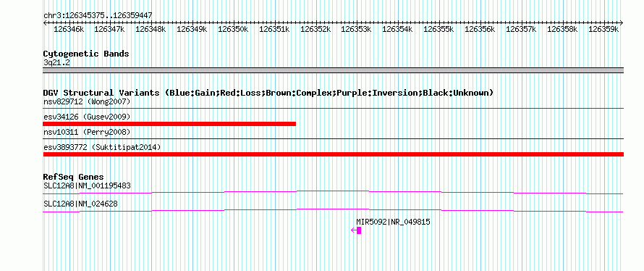Click the 126354k ruler tick label
The width and height of the screenshot is (644, 271).
coord(397,29)
